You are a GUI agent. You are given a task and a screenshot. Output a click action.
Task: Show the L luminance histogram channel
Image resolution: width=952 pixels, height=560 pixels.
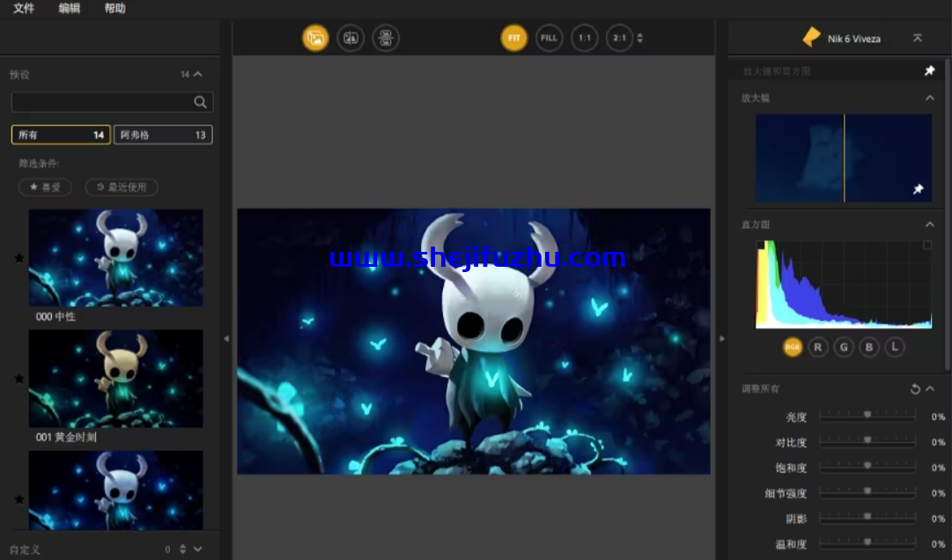click(x=895, y=347)
